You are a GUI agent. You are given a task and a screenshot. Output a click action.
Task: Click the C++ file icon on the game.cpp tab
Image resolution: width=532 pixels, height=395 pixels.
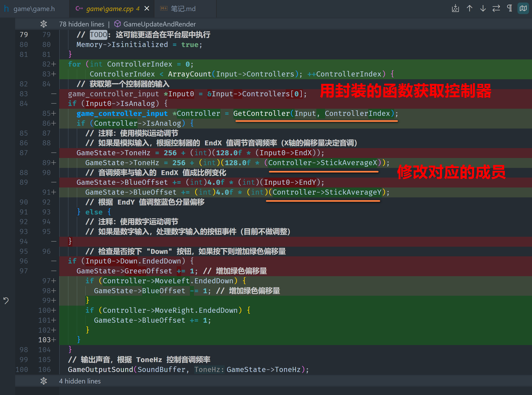tap(79, 9)
